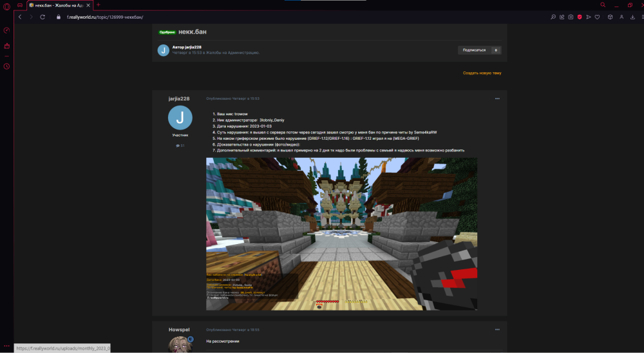View site security lock info
The height and width of the screenshot is (353, 644).
click(59, 17)
